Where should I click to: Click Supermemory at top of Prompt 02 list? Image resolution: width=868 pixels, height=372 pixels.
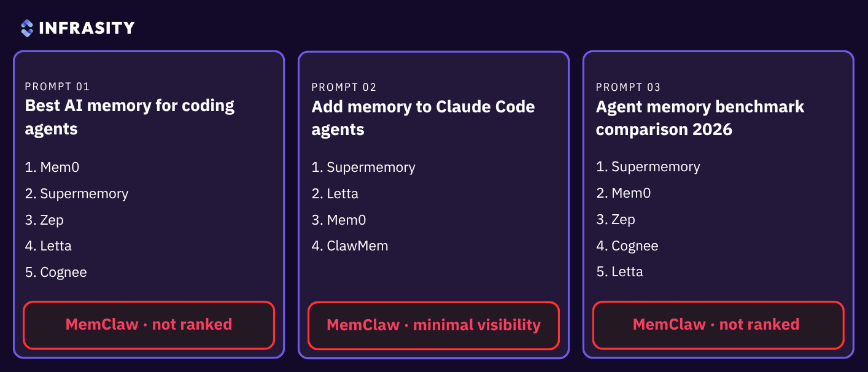363,168
